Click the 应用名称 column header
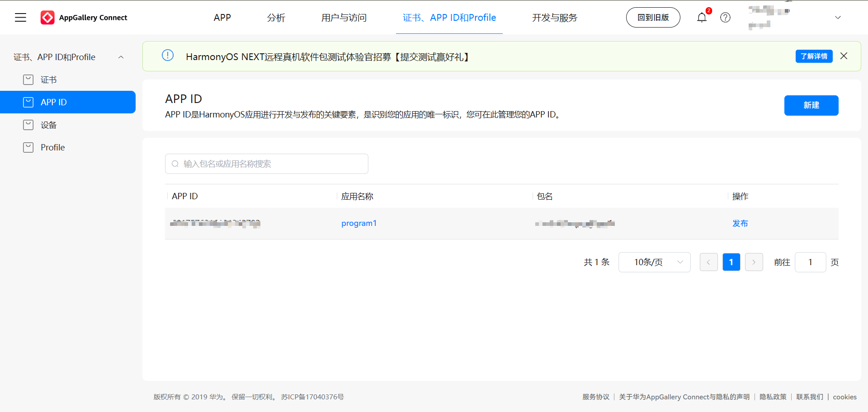This screenshot has height=412, width=868. (357, 197)
